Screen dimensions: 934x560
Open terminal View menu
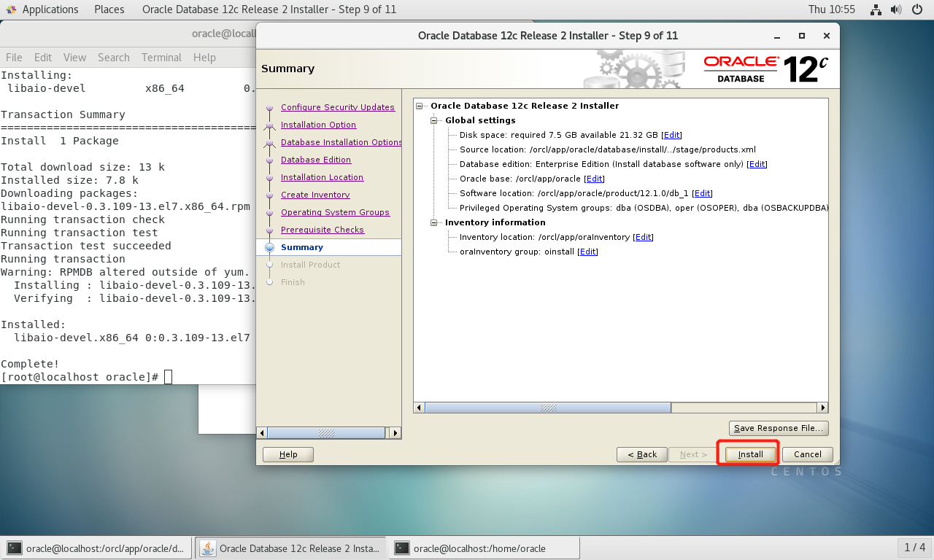click(74, 58)
